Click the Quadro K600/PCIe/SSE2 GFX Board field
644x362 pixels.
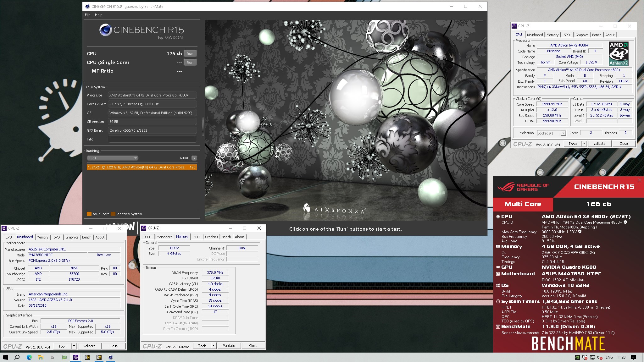coord(153,130)
